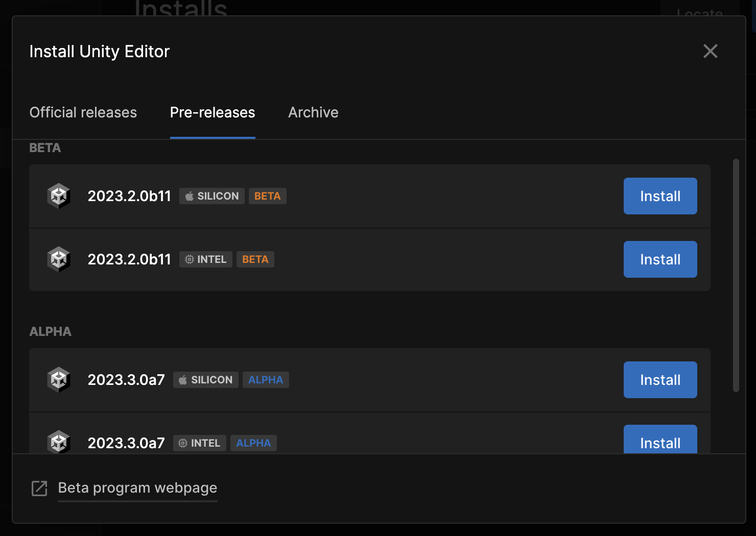The image size is (756, 536).
Task: Click the ALPHA tag on Intel 2023.3.0a7
Action: (253, 443)
